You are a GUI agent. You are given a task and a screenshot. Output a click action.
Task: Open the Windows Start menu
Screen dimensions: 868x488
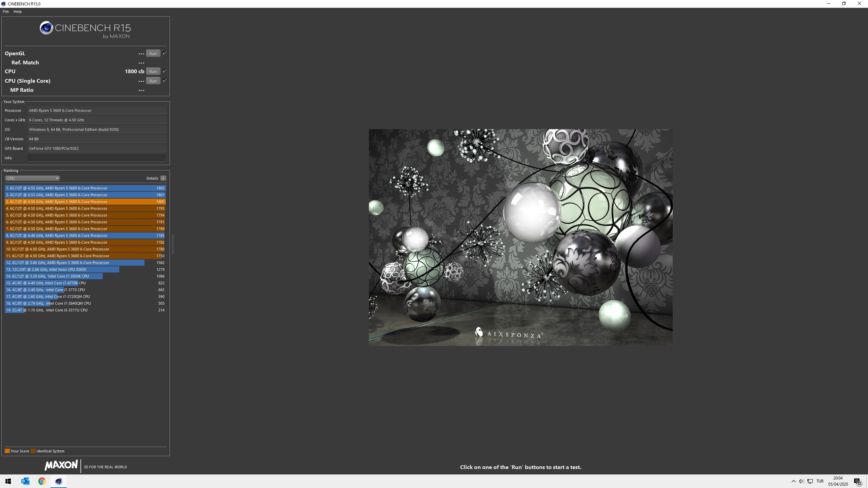pos(8,481)
